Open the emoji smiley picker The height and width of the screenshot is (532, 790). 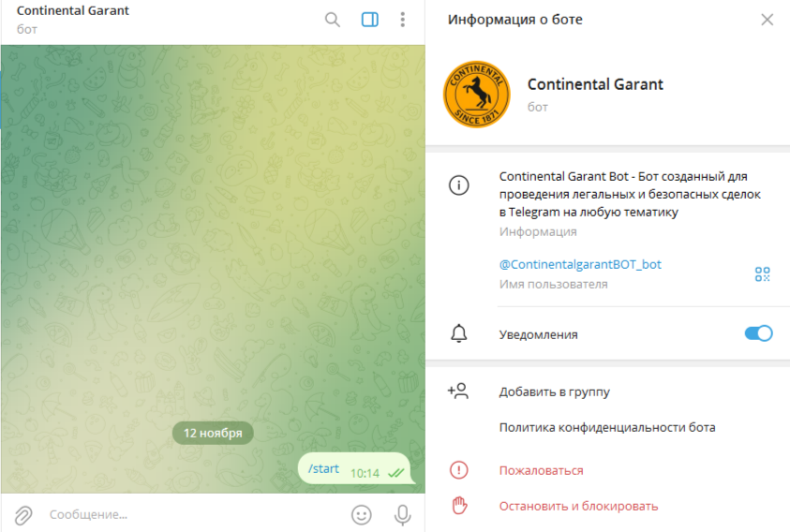tap(361, 514)
